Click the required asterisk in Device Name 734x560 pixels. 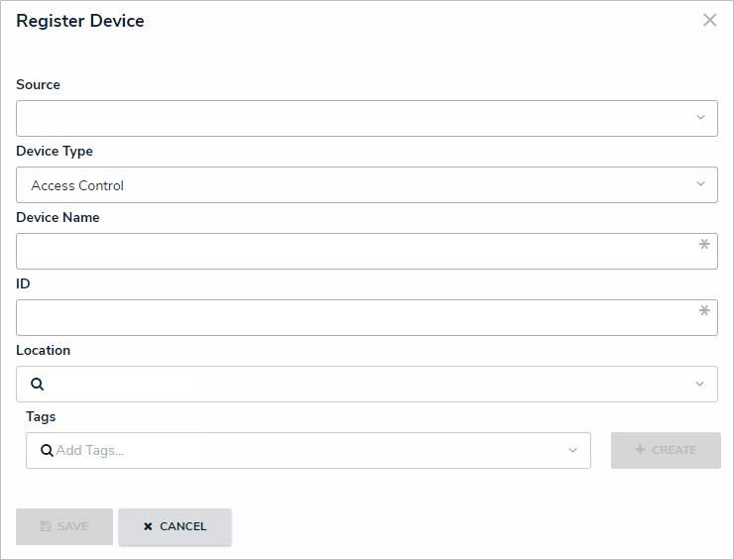pos(704,245)
